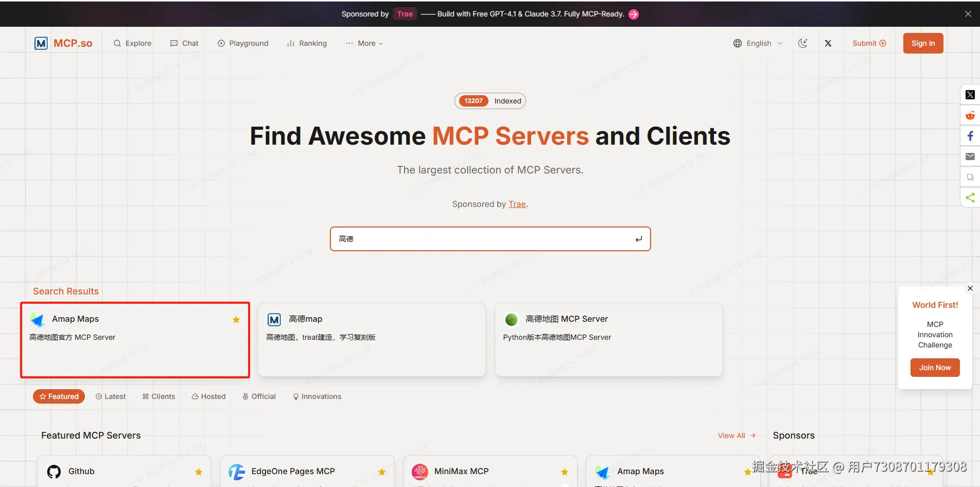Switch to the Clients tab
The image size is (980, 487).
159,396
